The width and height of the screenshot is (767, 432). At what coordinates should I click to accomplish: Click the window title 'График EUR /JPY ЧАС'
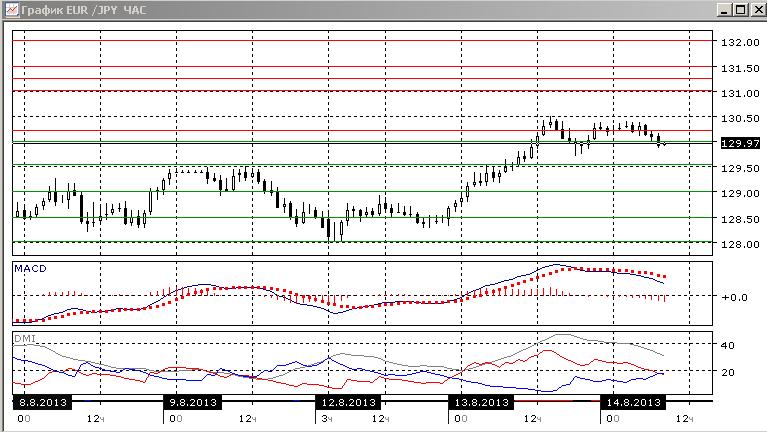[84, 10]
